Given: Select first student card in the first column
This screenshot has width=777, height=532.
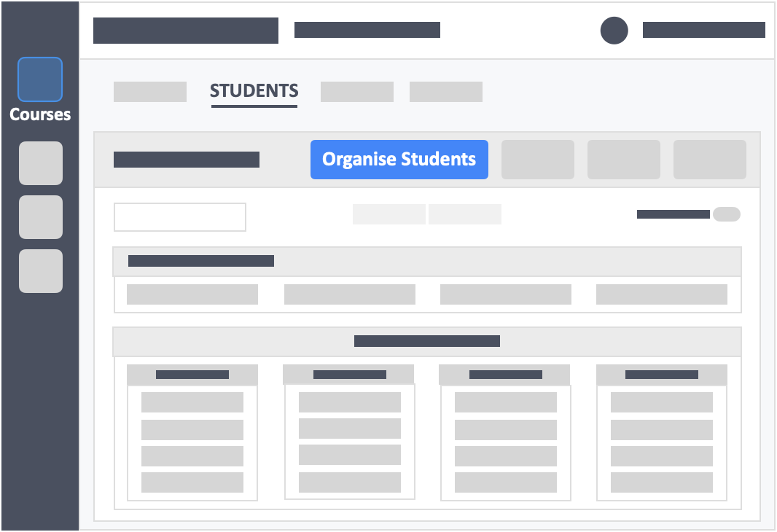Looking at the screenshot, I should click(192, 402).
